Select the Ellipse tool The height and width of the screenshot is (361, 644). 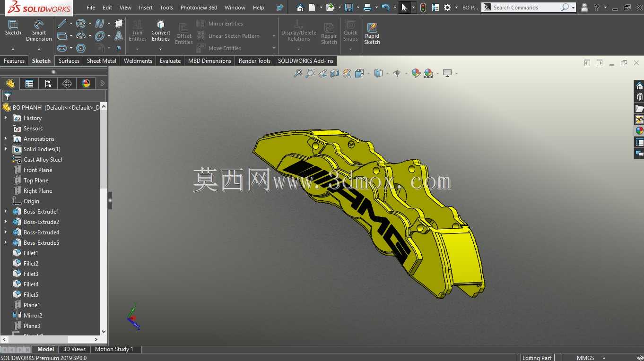[x=100, y=36]
